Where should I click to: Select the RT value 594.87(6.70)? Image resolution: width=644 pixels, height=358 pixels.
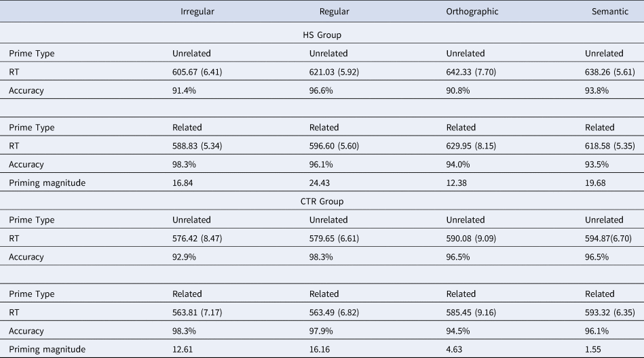click(613, 239)
